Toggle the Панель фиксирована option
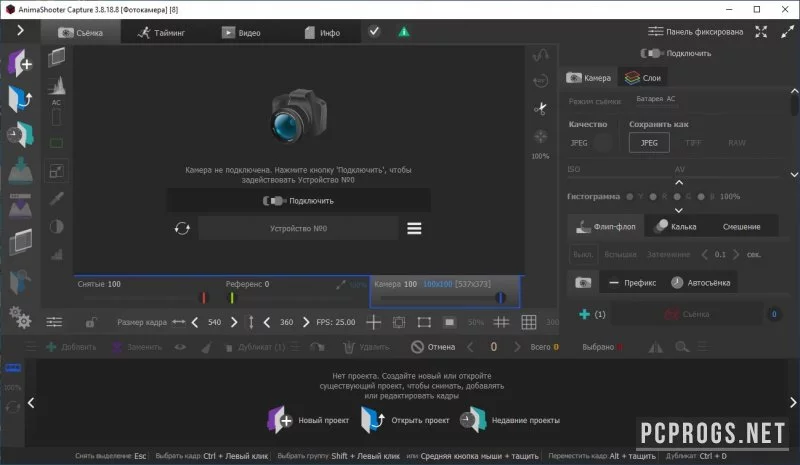The height and width of the screenshot is (465, 800). pos(695,32)
